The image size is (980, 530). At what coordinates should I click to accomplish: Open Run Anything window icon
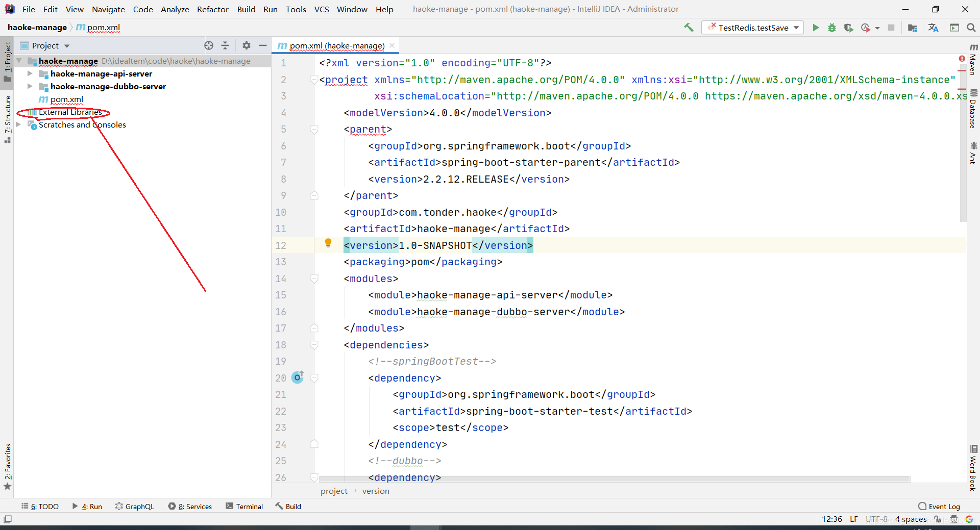coord(954,28)
